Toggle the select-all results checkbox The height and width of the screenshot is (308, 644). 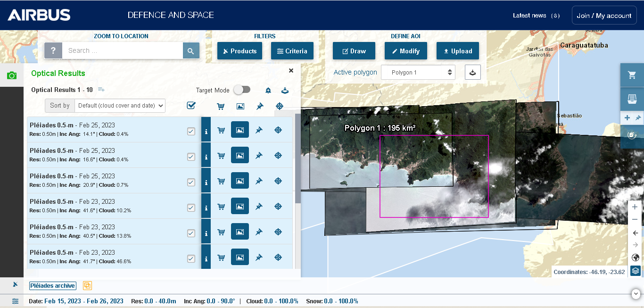(x=191, y=106)
